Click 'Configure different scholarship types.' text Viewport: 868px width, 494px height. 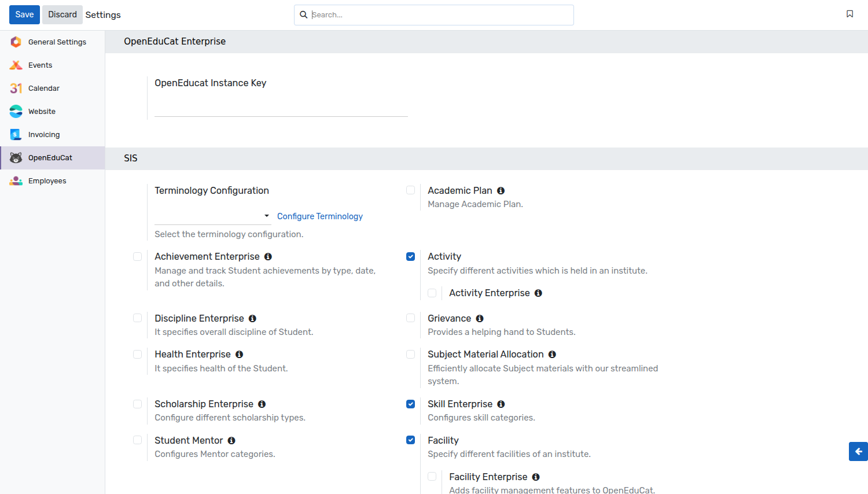(230, 418)
